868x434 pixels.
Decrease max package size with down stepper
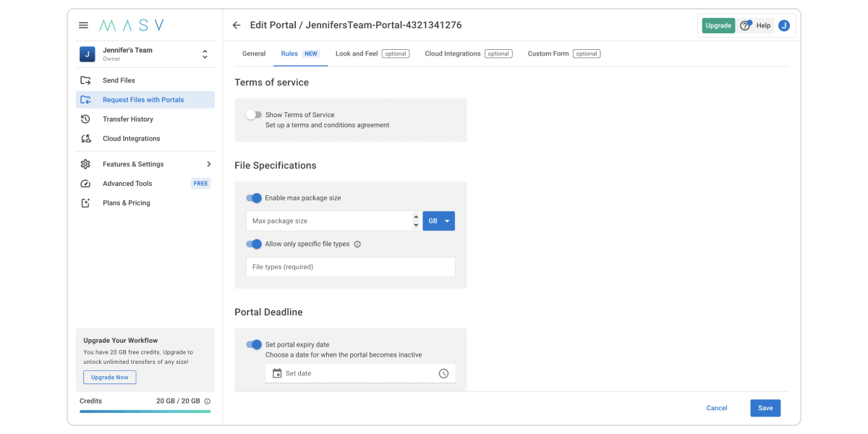[x=416, y=225]
